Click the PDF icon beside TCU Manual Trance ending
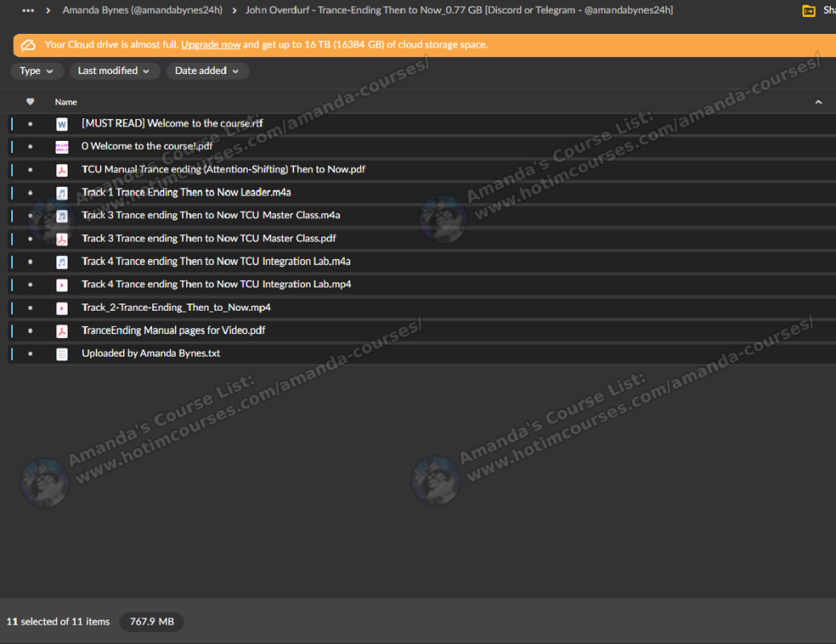The width and height of the screenshot is (836, 644). click(x=62, y=170)
